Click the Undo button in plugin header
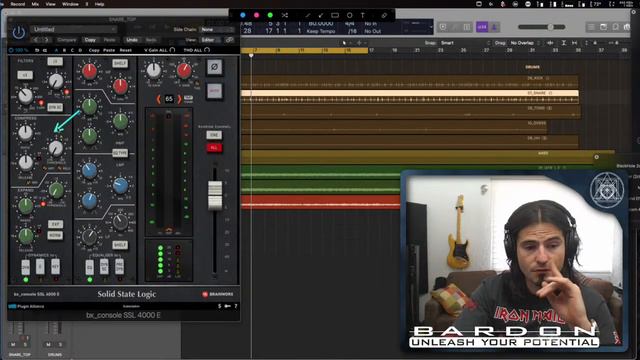This screenshot has width=640, height=360. coord(132,40)
